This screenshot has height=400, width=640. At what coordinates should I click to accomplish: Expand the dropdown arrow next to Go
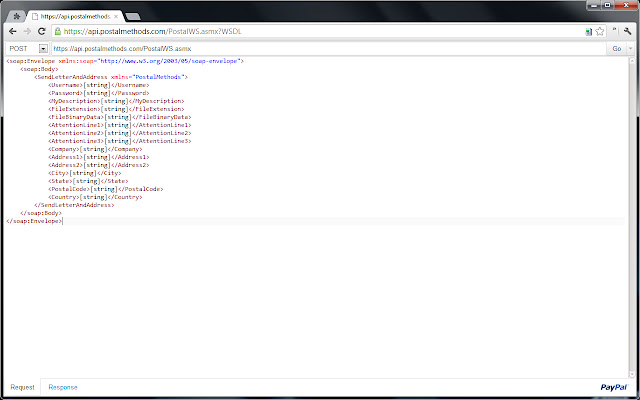pos(630,48)
